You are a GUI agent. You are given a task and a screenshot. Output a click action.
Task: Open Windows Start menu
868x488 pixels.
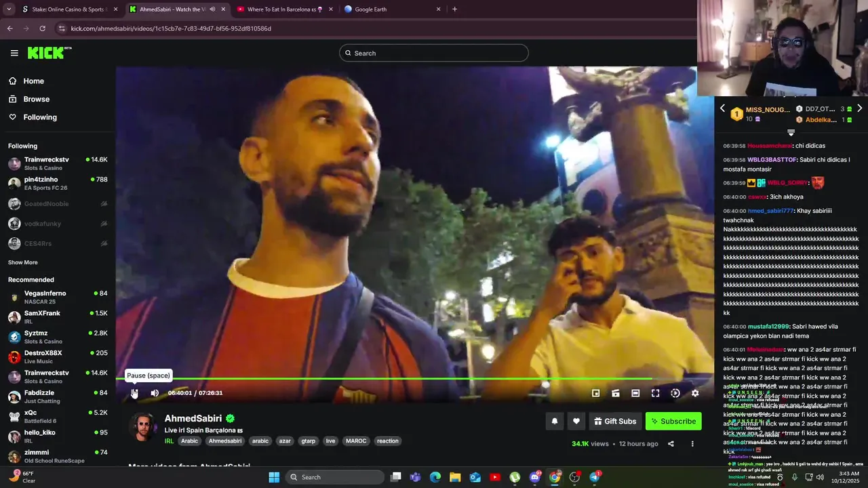pos(274,477)
